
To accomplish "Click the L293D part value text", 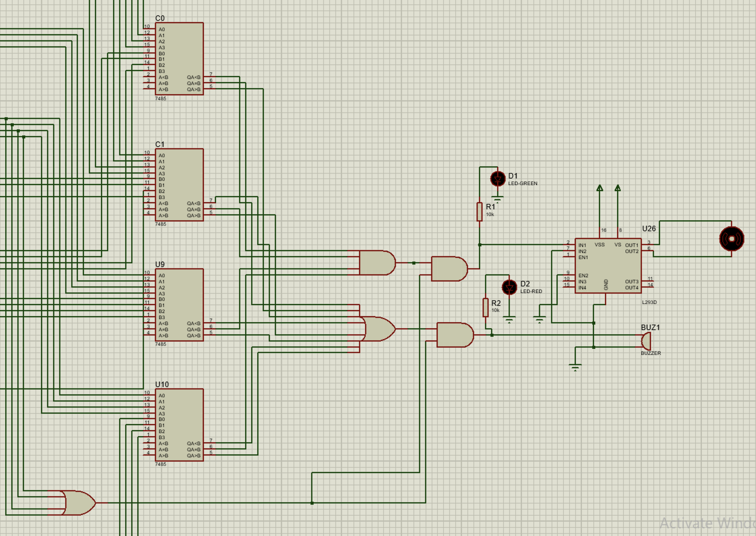I will coord(649,302).
